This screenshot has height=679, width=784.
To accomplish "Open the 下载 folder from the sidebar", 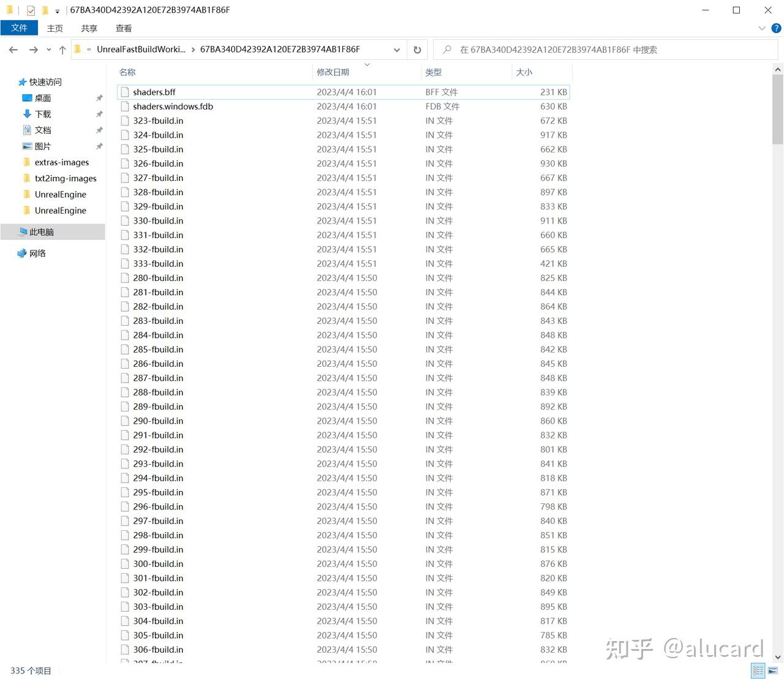I will 42,114.
